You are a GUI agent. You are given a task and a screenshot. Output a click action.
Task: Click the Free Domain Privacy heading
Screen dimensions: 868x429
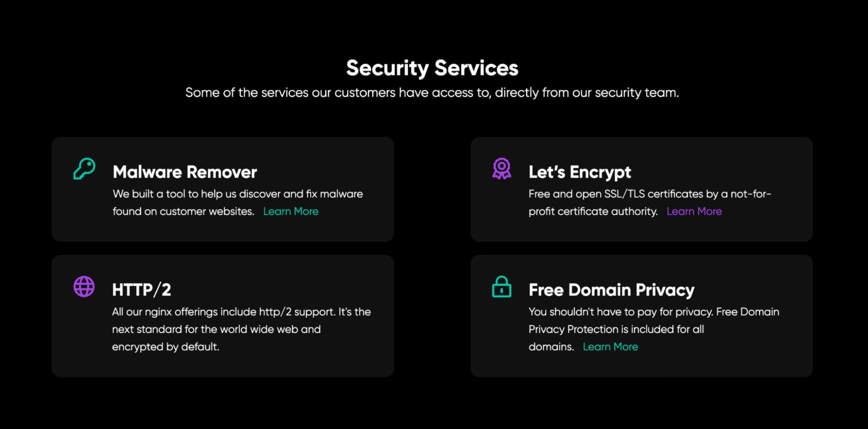tap(611, 290)
